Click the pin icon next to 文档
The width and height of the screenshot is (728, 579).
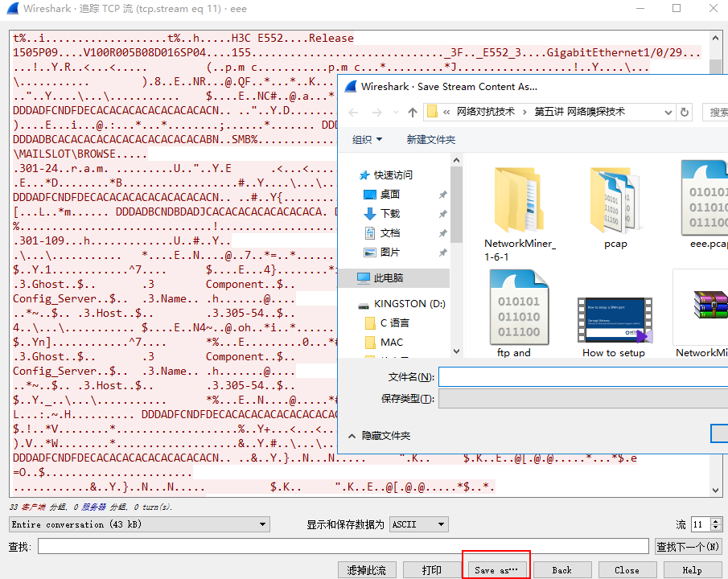(443, 233)
